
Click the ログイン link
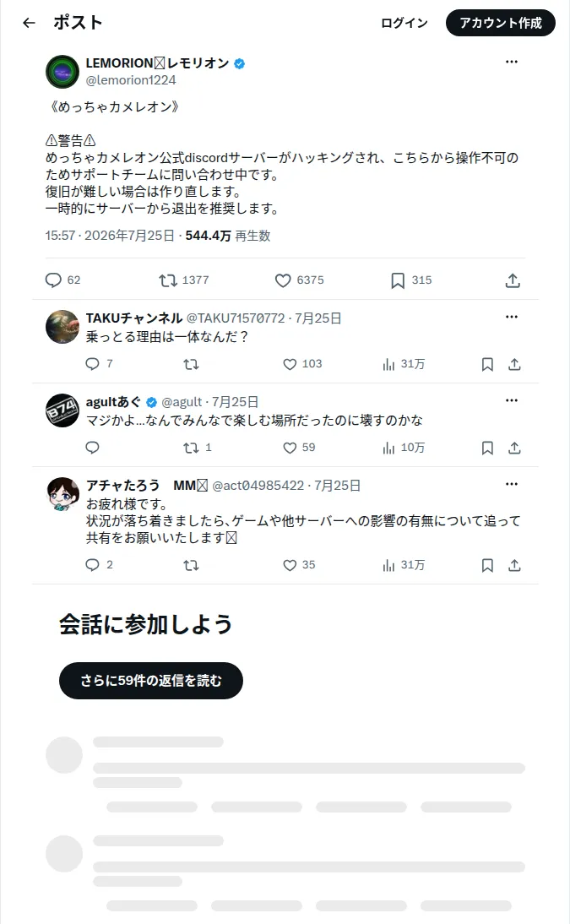(404, 23)
